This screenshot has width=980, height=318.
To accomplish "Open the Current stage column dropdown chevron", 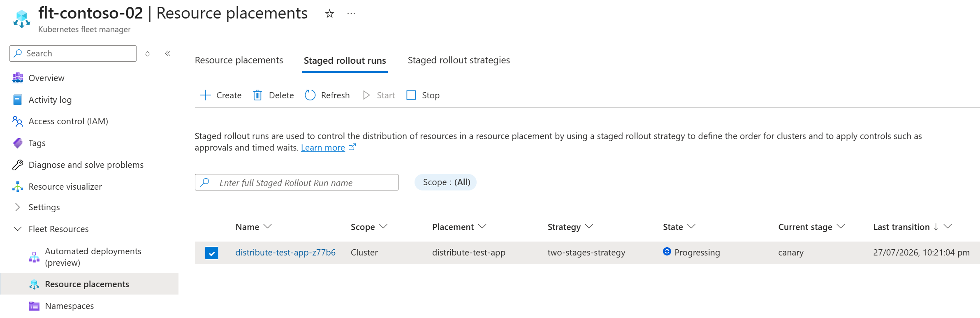I will click(x=841, y=226).
